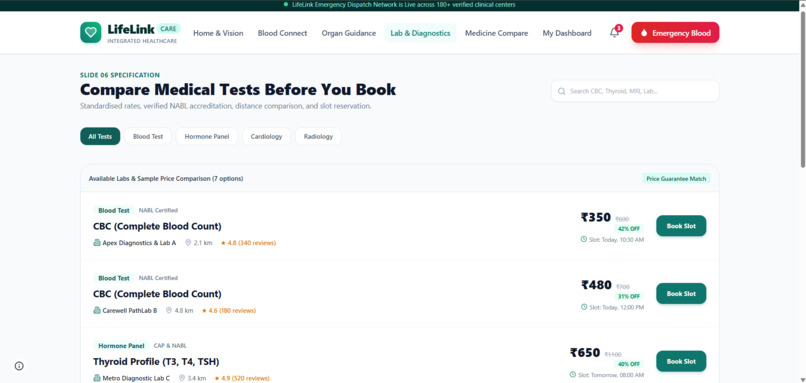
Task: Click the location pin beside 3.4 km
Action: (x=181, y=378)
